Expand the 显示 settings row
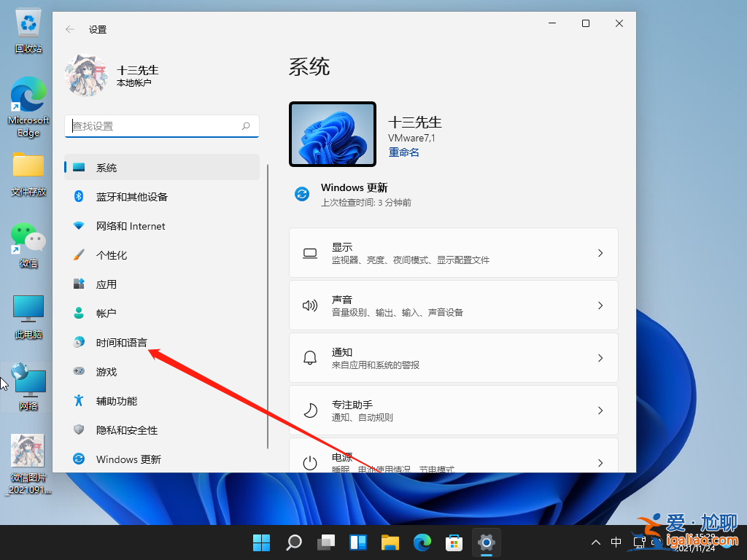 tap(454, 252)
